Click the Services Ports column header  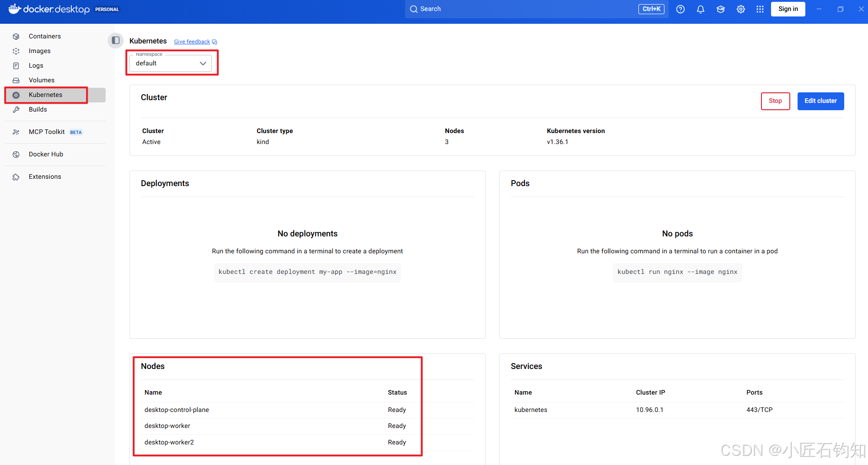pos(755,393)
